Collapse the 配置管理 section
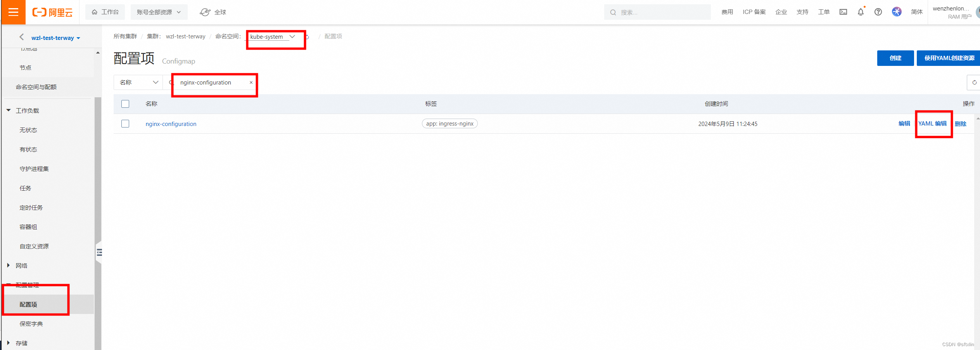 9,285
